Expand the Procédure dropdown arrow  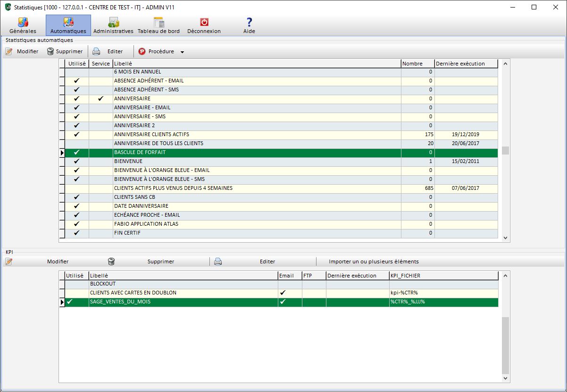pyautogui.click(x=182, y=52)
